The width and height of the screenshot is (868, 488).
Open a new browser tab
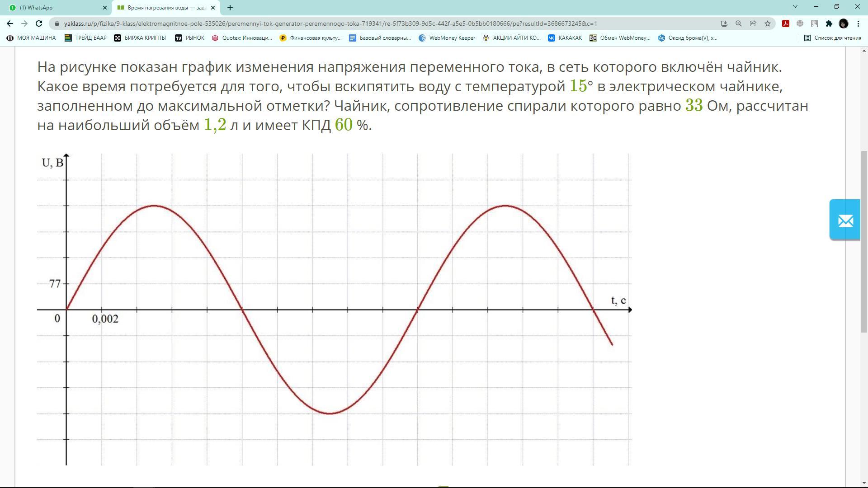230,8
